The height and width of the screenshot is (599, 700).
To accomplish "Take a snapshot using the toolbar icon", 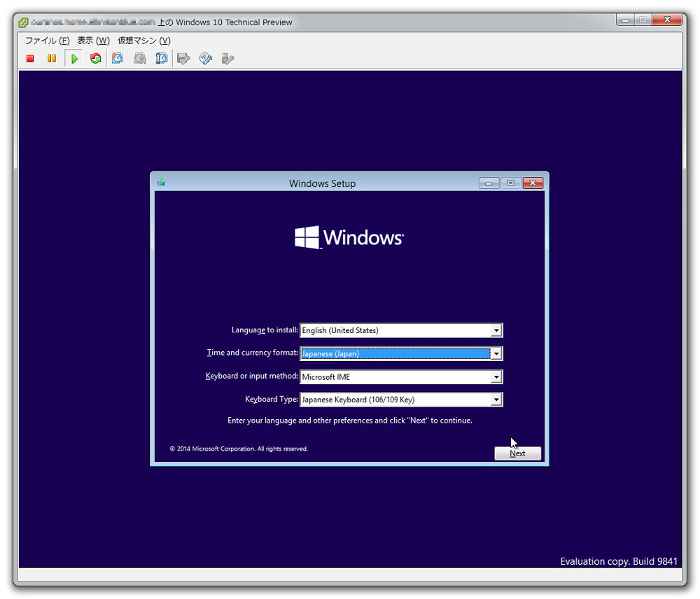I will [118, 59].
